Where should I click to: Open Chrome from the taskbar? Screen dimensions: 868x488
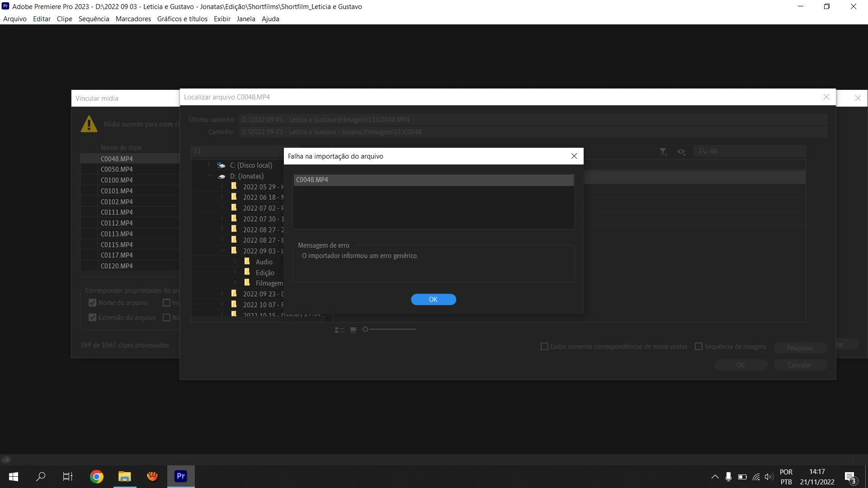point(96,477)
